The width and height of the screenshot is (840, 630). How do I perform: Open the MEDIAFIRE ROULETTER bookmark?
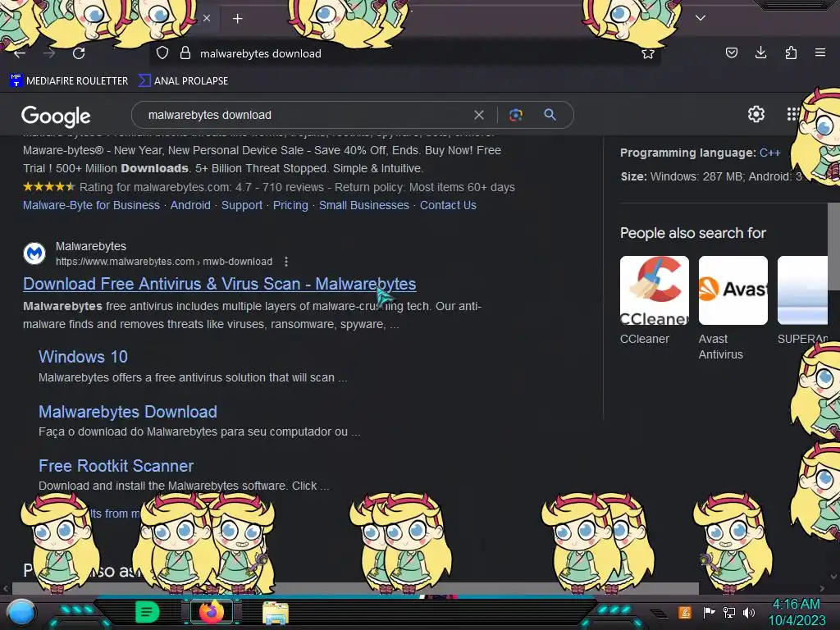point(69,81)
